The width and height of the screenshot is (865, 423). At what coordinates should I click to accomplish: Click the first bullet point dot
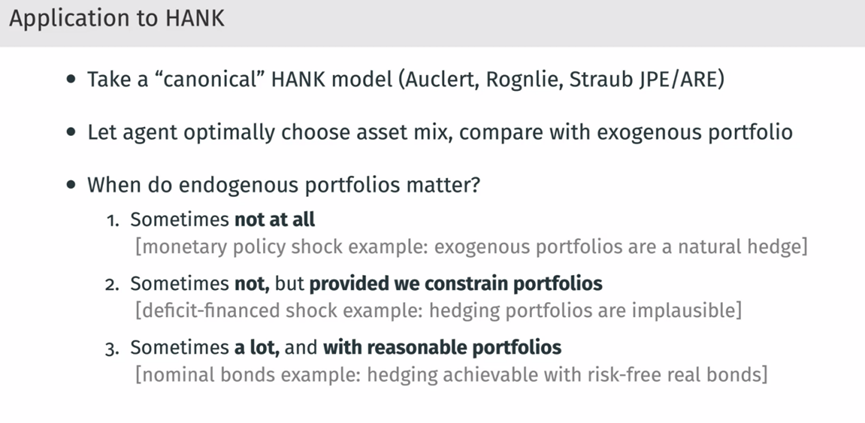click(71, 80)
